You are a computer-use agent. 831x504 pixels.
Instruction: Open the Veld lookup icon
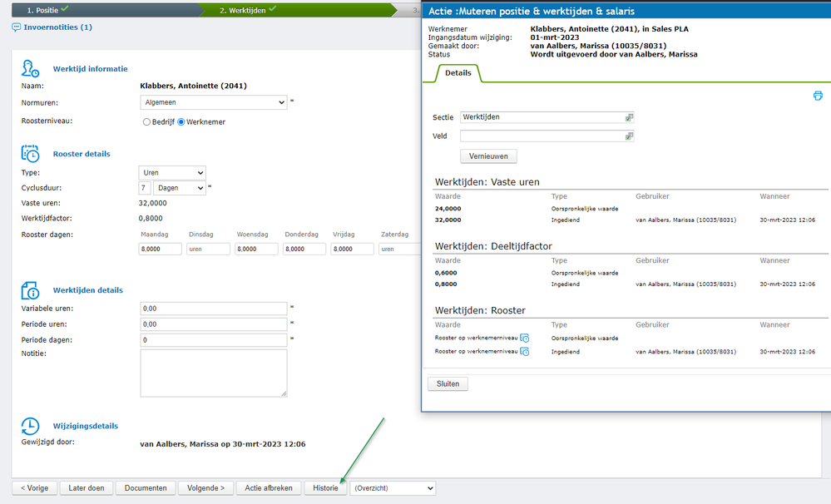[629, 136]
